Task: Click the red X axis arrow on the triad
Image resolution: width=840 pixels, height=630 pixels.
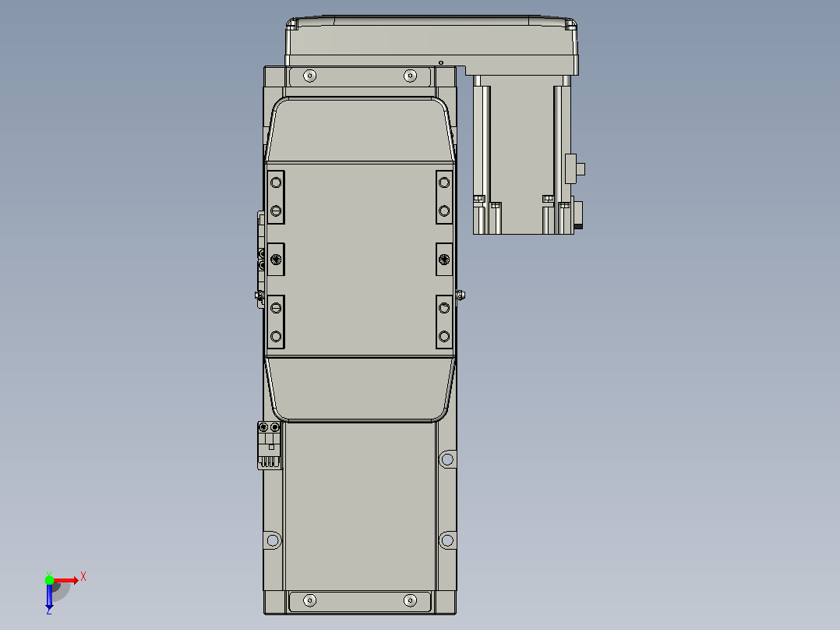Action: click(x=65, y=580)
